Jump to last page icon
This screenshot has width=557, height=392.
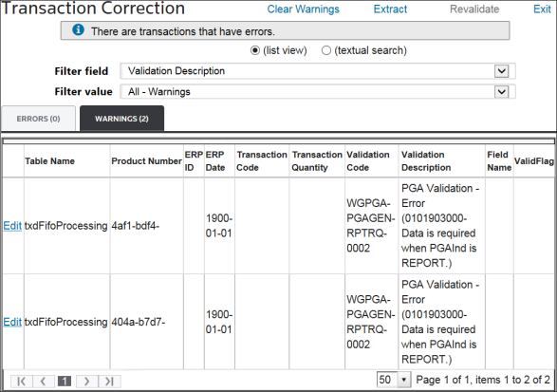coord(109,382)
